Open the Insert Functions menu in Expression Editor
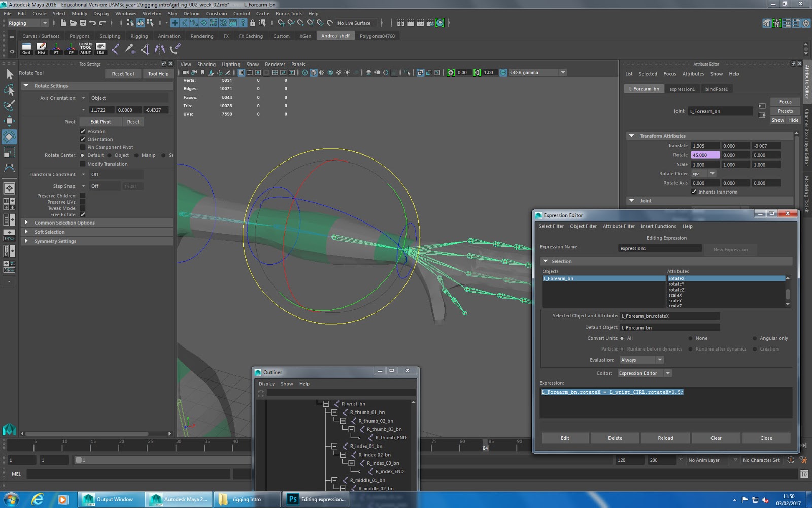 point(658,226)
